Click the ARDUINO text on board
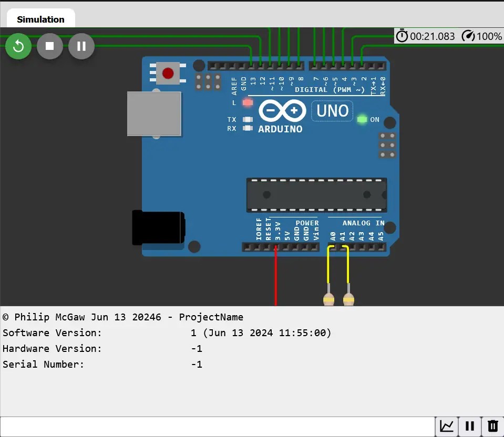Screen dimensions: 504x437 point(280,129)
